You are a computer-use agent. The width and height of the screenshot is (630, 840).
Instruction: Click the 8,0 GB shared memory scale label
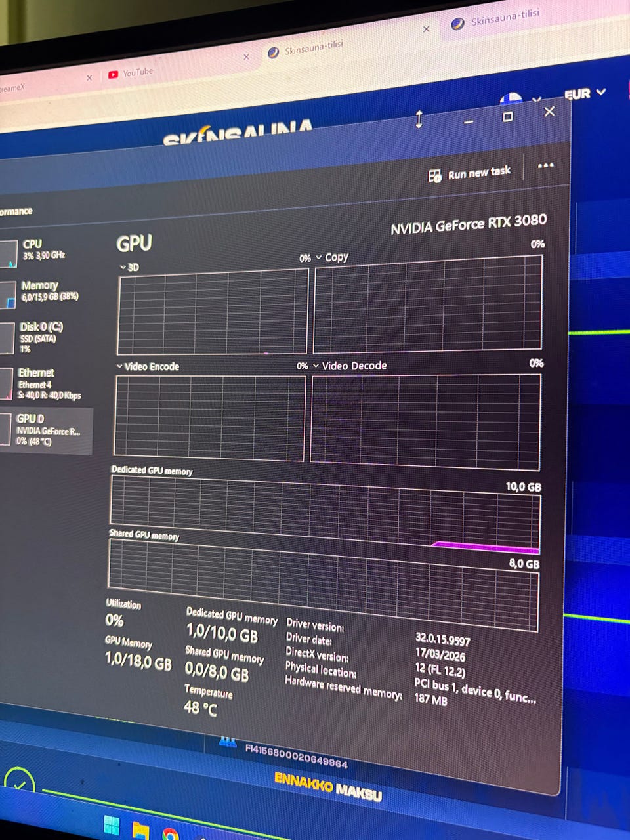click(x=524, y=564)
